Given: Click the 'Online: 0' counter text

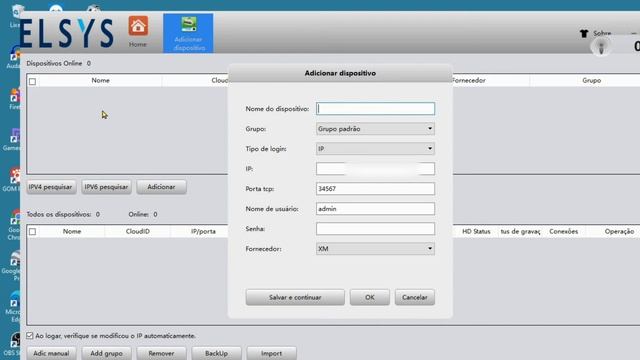Looking at the screenshot, I should (x=143, y=214).
